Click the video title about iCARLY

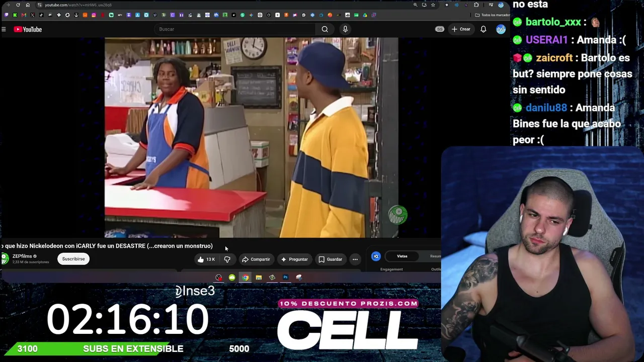click(x=107, y=246)
